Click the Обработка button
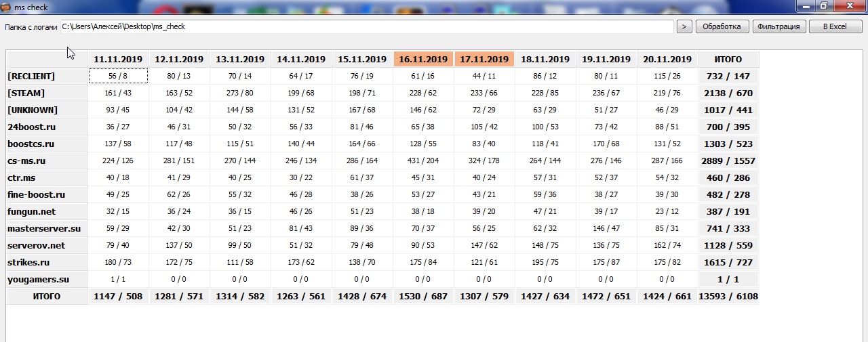 (722, 26)
